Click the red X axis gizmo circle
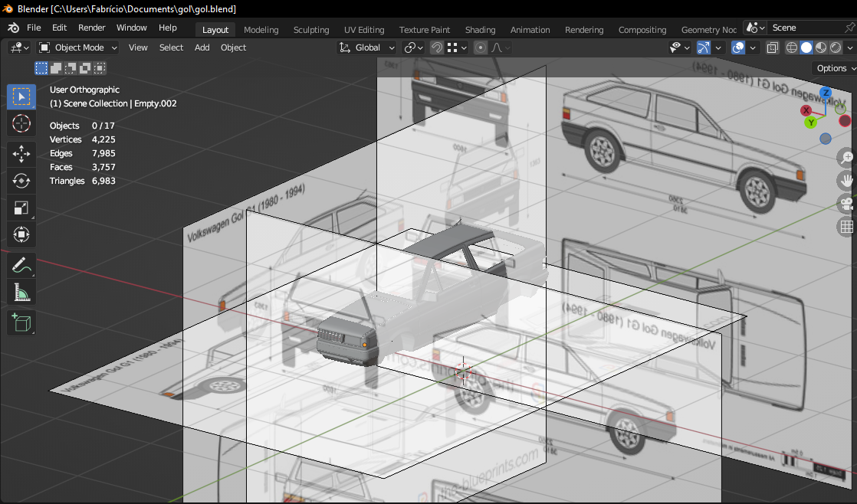Image resolution: width=857 pixels, height=504 pixels. pyautogui.click(x=806, y=111)
